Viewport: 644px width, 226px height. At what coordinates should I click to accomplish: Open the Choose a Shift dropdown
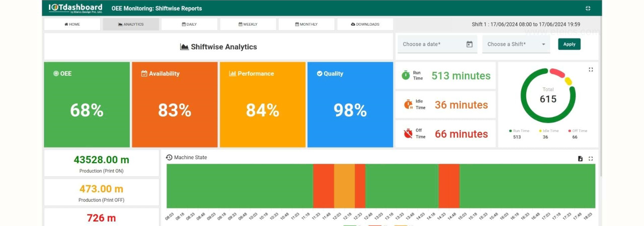tap(516, 44)
